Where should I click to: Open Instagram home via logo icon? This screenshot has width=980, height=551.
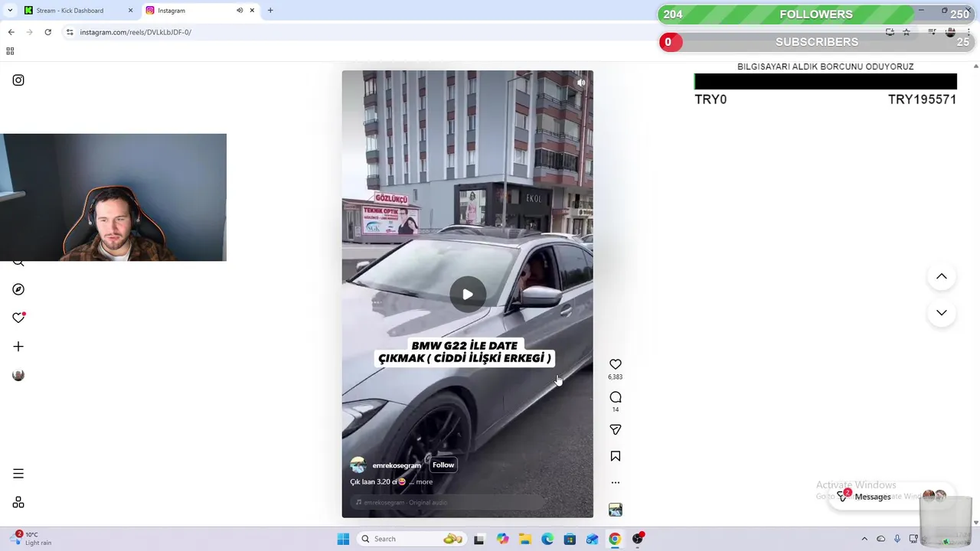point(18,80)
